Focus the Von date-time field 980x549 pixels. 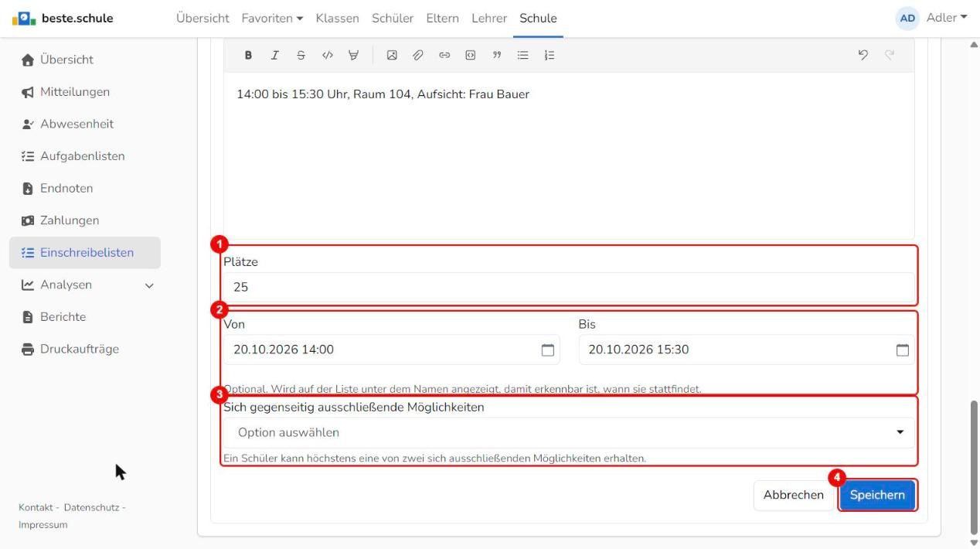coord(392,350)
